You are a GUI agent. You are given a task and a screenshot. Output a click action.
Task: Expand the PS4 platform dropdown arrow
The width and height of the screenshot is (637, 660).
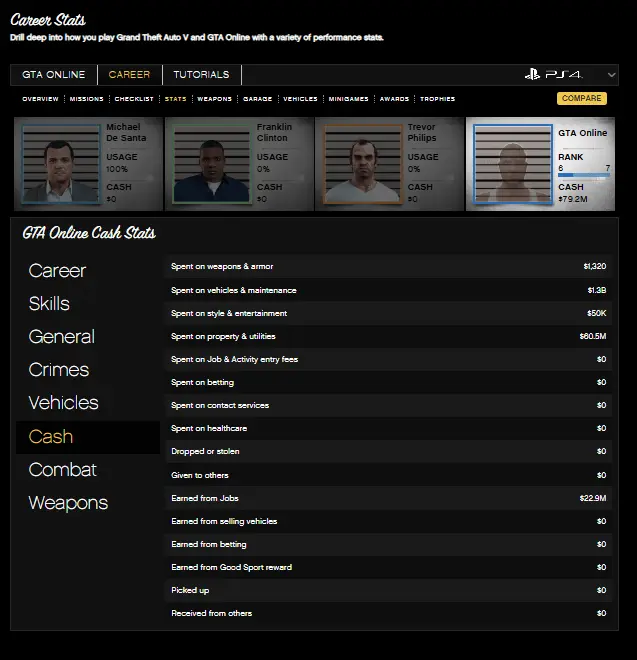coord(611,75)
